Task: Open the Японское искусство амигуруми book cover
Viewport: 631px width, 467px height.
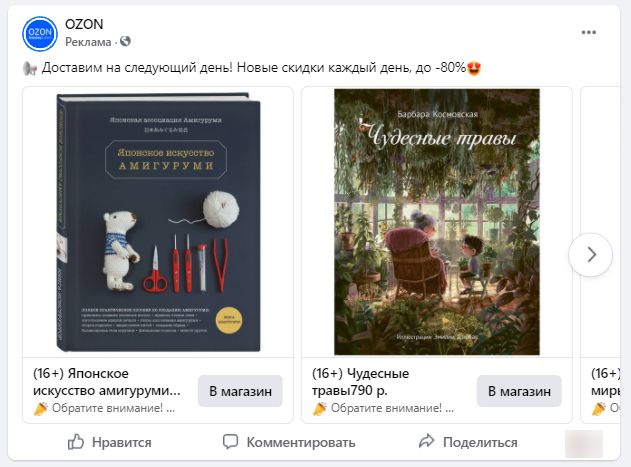Action: point(158,222)
